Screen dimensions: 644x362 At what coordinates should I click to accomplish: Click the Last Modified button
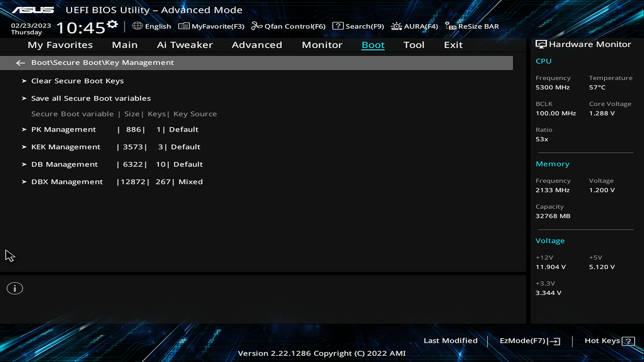pyautogui.click(x=450, y=341)
